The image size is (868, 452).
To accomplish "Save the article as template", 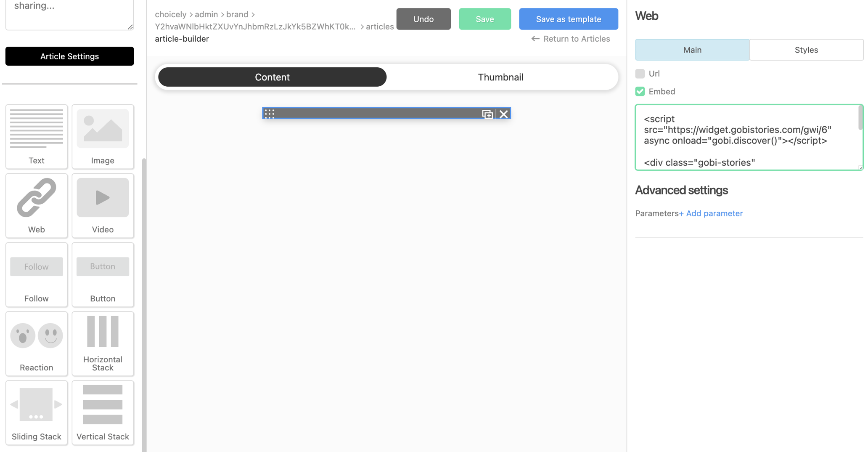I will click(x=569, y=19).
